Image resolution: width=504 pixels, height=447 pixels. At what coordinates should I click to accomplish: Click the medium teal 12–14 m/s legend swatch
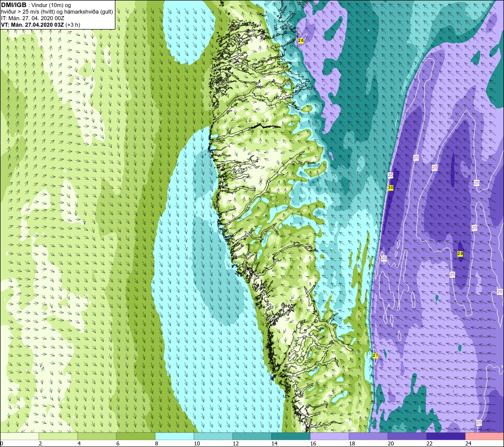(x=252, y=436)
